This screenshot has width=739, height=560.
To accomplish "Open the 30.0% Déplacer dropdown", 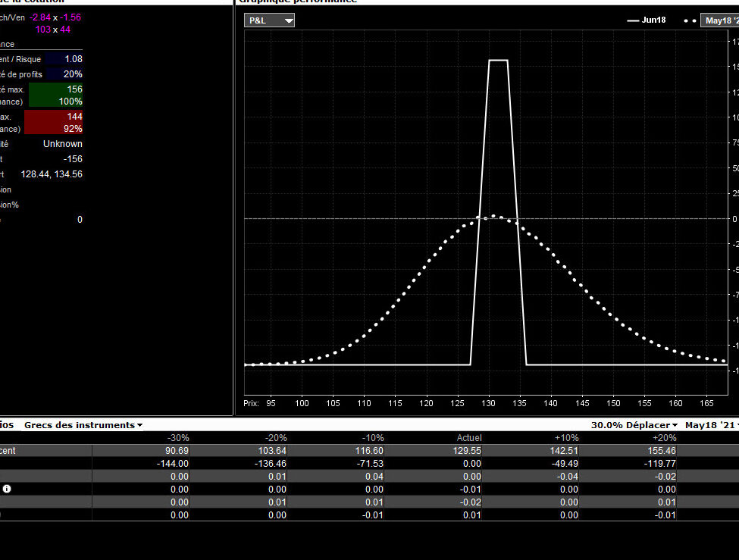I will pyautogui.click(x=634, y=425).
